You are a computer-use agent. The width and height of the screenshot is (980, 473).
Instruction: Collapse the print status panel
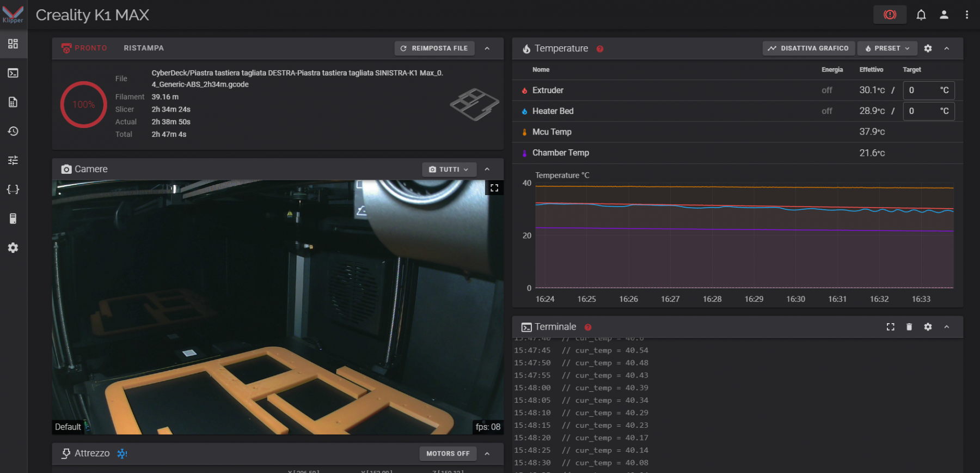point(487,48)
